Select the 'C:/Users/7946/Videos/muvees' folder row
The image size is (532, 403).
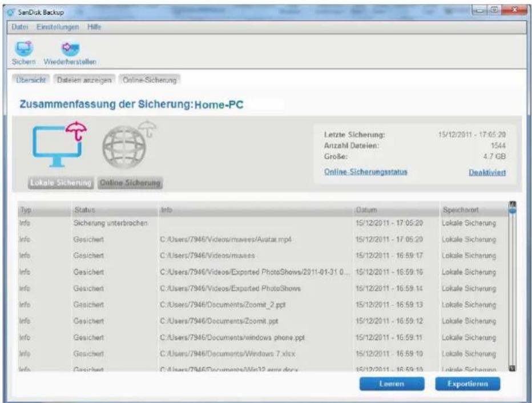pos(263,256)
